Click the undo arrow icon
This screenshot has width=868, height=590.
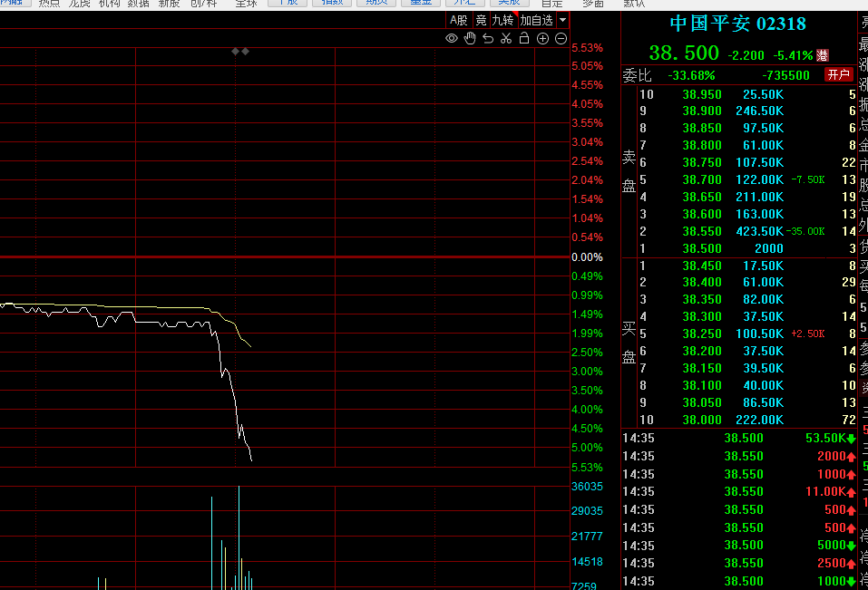[x=488, y=38]
